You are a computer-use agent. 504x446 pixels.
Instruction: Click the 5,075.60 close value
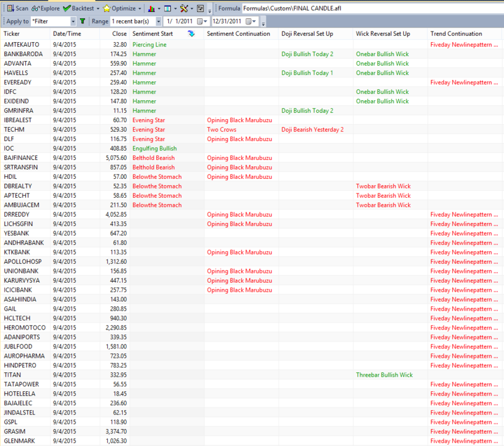(117, 157)
